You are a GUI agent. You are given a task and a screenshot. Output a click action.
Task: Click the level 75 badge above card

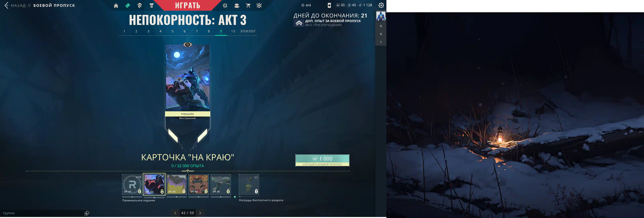188,44
